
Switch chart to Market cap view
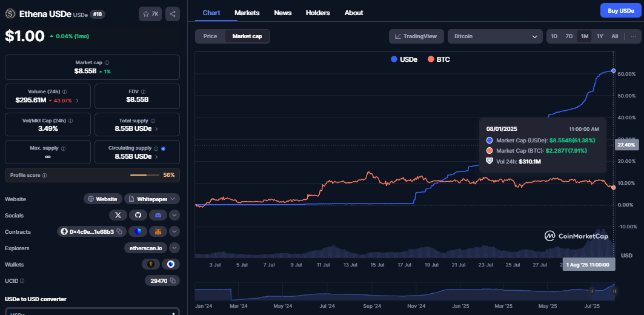pos(248,36)
